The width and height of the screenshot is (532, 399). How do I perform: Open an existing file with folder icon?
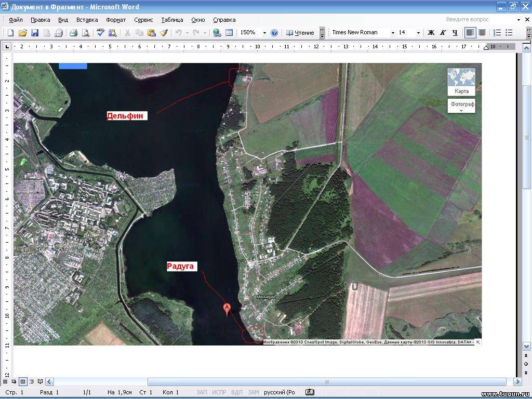click(22, 33)
